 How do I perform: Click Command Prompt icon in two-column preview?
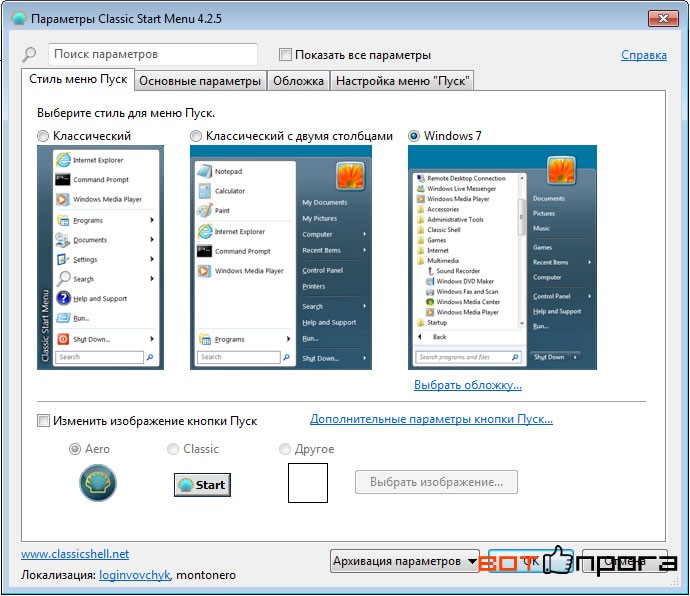[205, 251]
